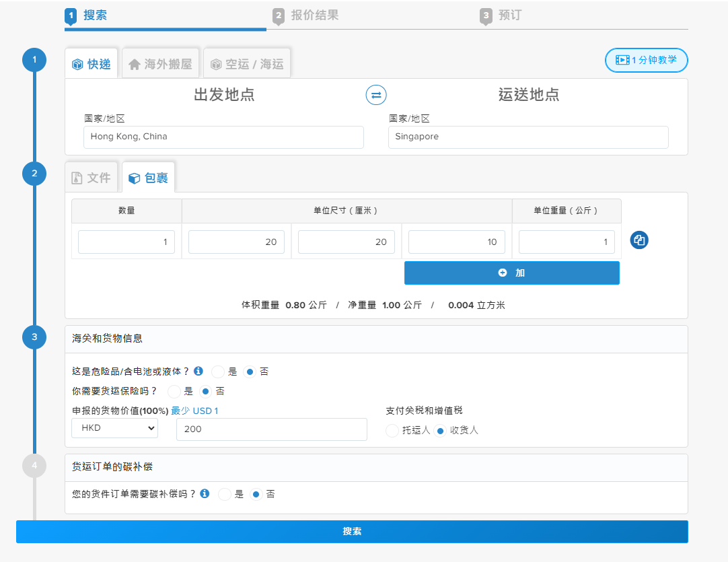Switch to the 快递 tab
728x562 pixels.
pyautogui.click(x=92, y=64)
